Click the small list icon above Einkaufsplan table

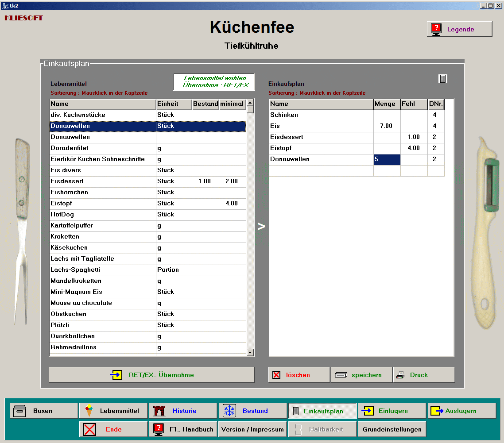pos(443,79)
